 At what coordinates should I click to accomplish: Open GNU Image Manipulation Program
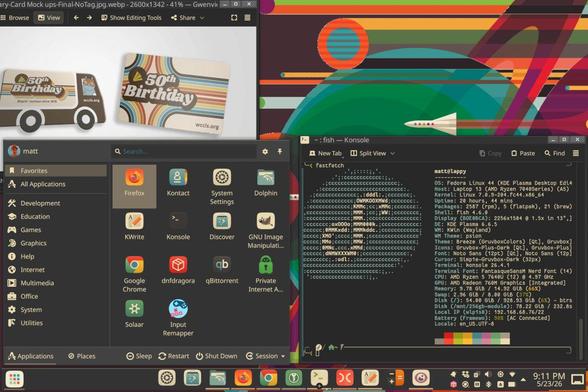pyautogui.click(x=266, y=230)
